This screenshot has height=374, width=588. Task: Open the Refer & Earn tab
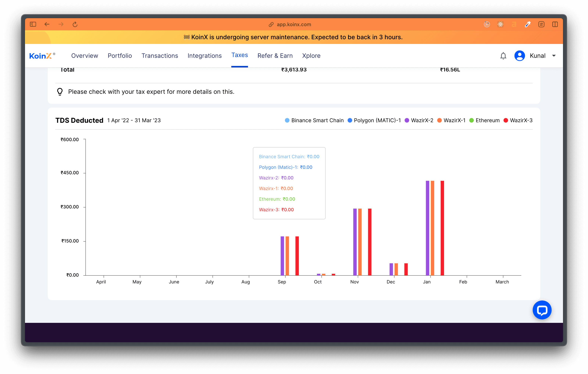(x=275, y=56)
